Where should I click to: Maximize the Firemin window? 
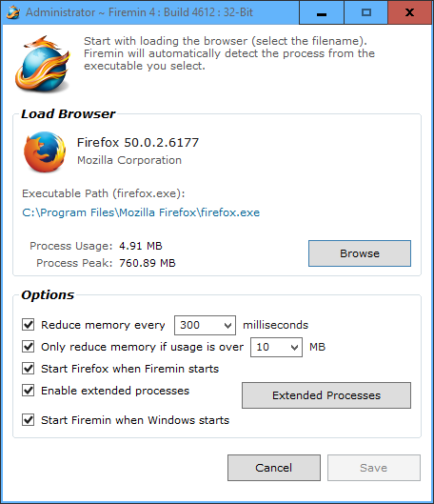[365, 12]
